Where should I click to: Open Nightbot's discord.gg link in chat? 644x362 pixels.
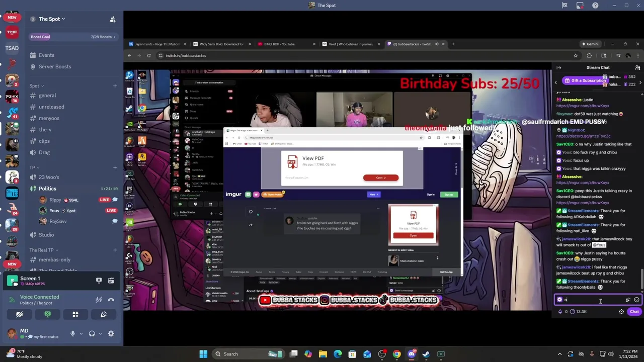tap(583, 136)
